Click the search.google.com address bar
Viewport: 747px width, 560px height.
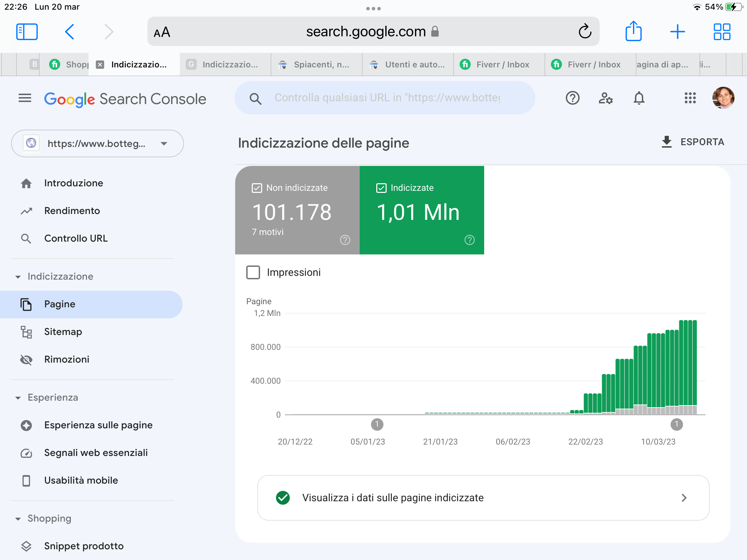373,31
